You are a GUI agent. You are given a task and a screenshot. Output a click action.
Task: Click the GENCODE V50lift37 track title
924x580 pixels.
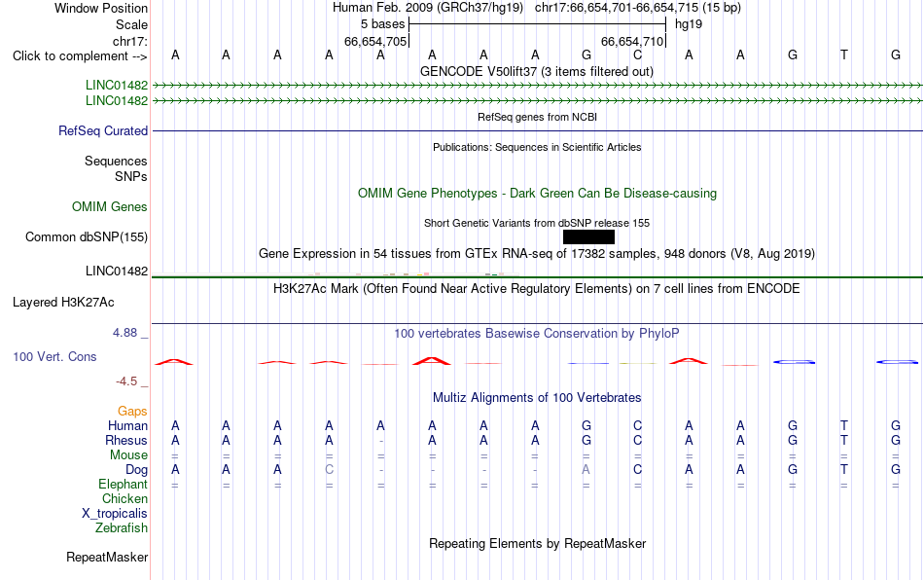[x=536, y=72]
